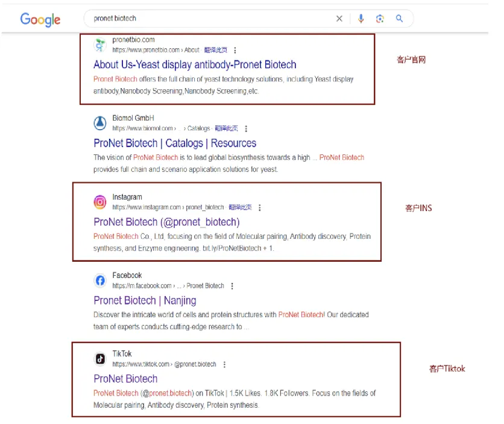
Task: Click the tiktok.com › @pronet.biotech URL
Action: click(x=164, y=364)
